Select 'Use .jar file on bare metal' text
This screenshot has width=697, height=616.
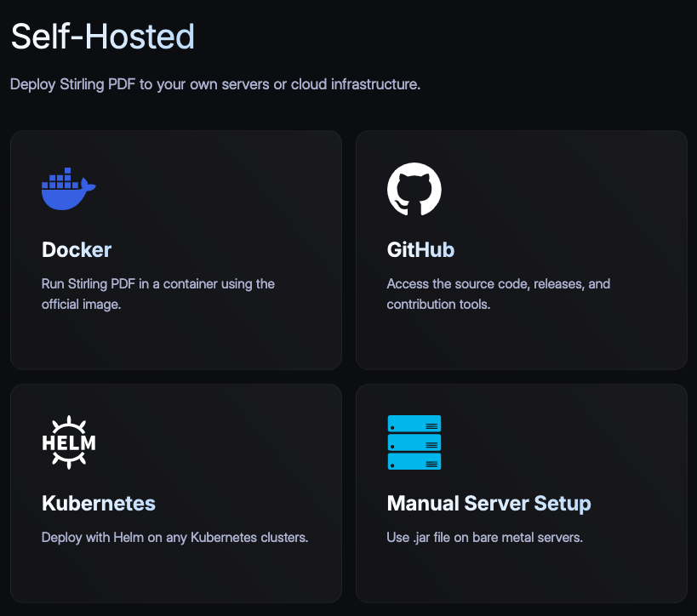pyautogui.click(x=460, y=538)
